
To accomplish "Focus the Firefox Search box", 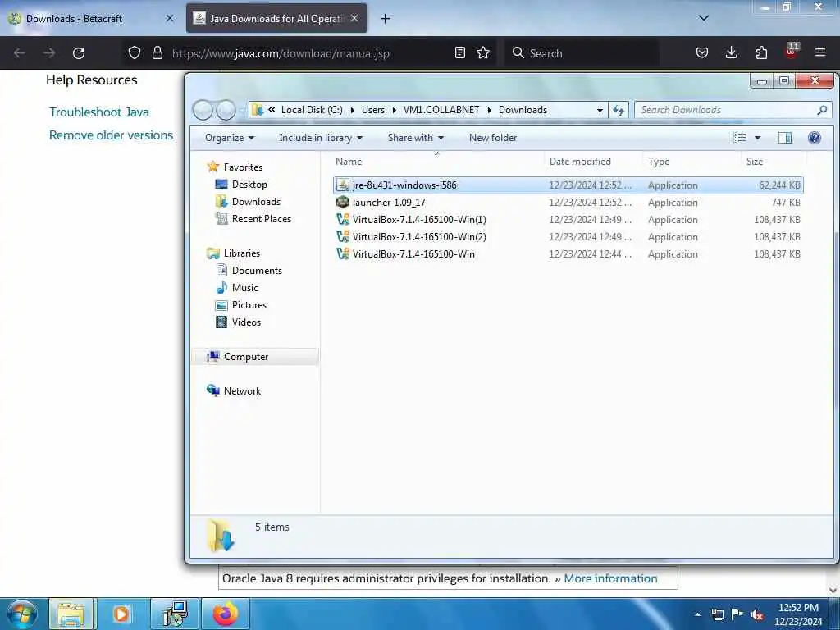I will pyautogui.click(x=582, y=53).
